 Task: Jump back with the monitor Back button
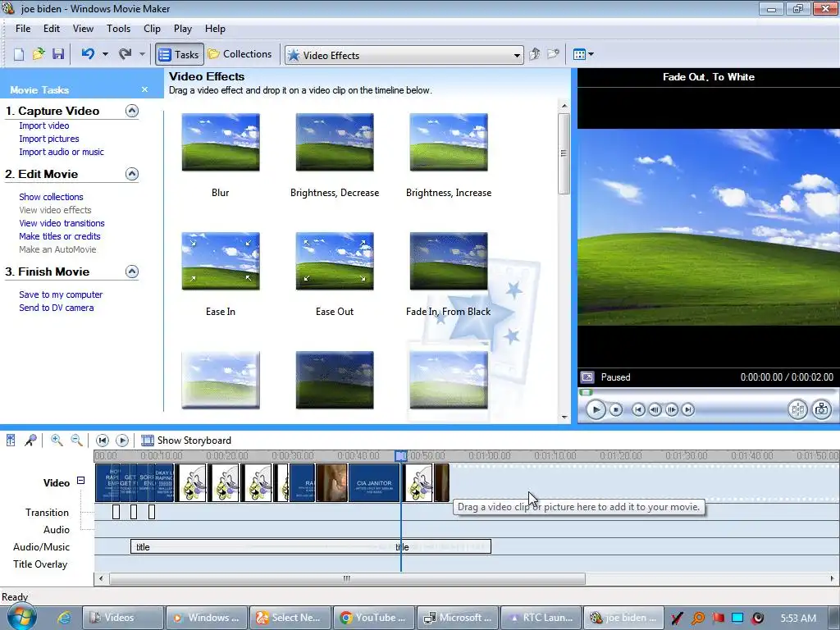[x=638, y=410]
